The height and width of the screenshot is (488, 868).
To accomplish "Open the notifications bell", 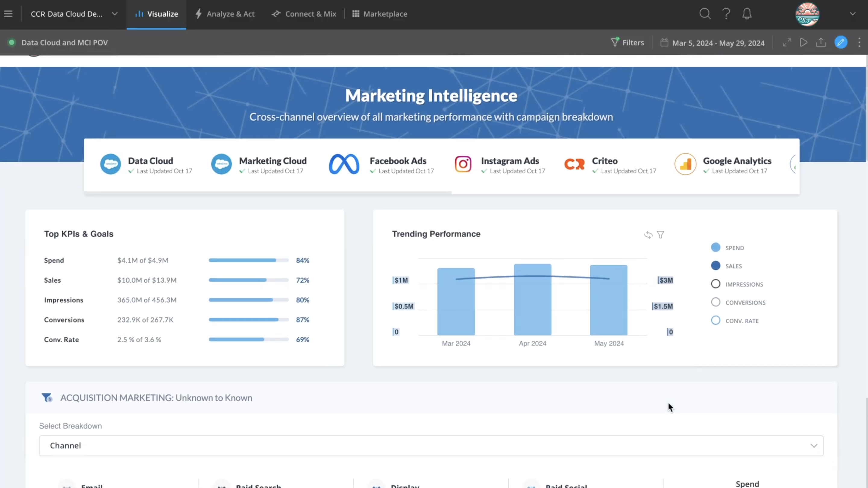I will click(747, 14).
